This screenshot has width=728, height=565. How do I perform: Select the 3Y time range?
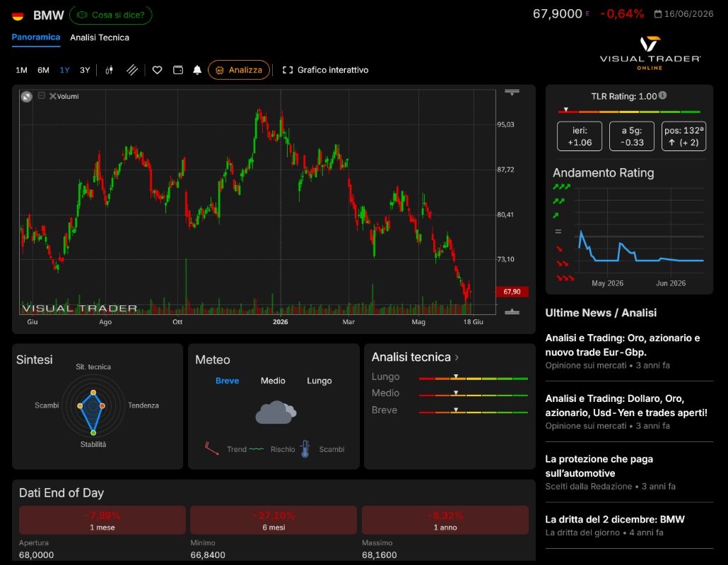tap(85, 70)
